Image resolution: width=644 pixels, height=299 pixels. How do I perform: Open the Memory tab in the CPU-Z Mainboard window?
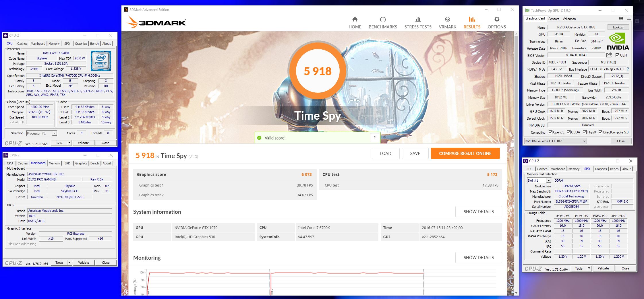point(54,163)
